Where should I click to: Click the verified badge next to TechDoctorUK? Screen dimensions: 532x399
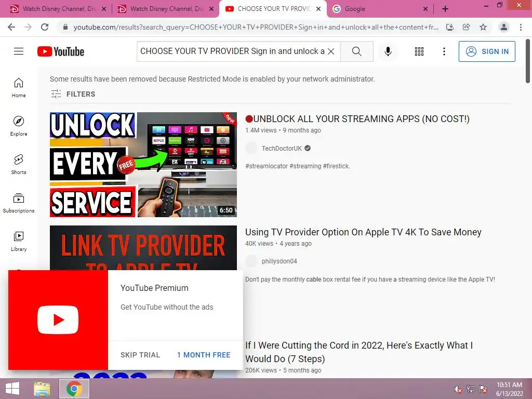click(x=308, y=148)
